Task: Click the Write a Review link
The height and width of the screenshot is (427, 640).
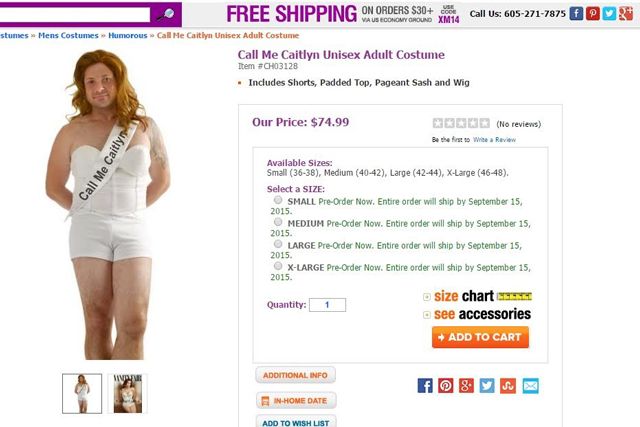Action: [x=494, y=140]
